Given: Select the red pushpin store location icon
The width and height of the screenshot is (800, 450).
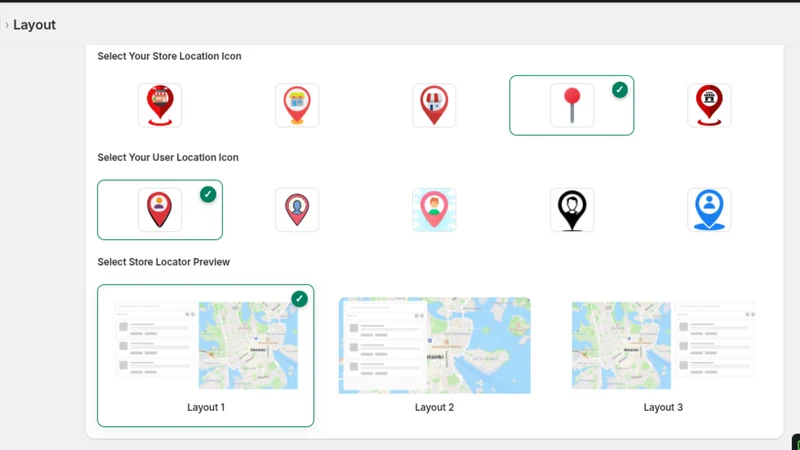Looking at the screenshot, I should tap(572, 105).
